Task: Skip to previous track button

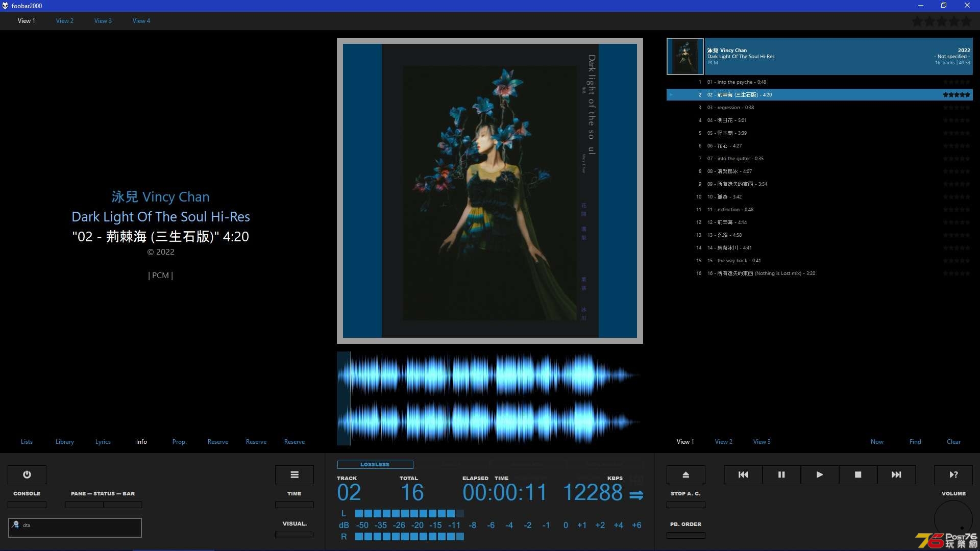Action: [743, 474]
